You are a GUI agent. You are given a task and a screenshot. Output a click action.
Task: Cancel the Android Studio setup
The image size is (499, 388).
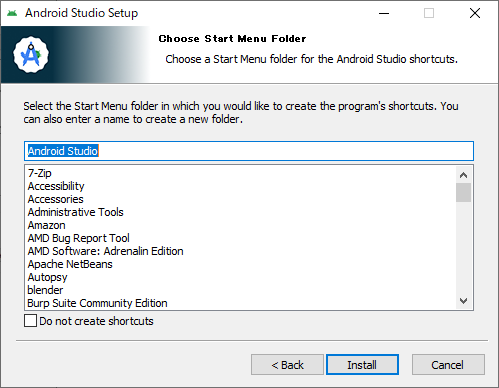(x=448, y=365)
